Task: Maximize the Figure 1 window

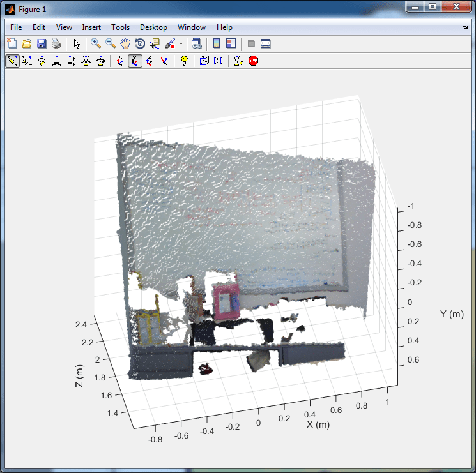Action: [433, 6]
